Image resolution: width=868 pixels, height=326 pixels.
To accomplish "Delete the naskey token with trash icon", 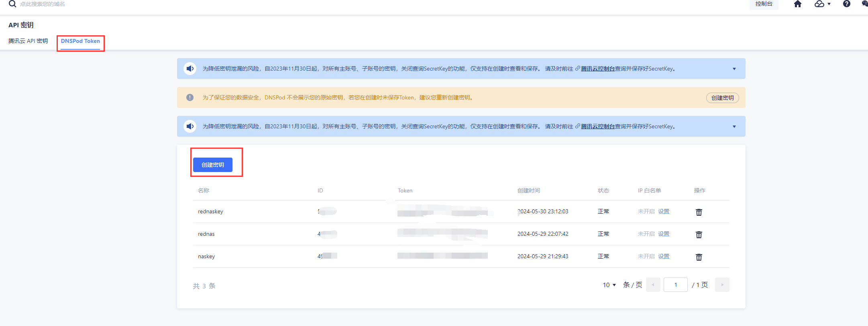I will (x=699, y=257).
